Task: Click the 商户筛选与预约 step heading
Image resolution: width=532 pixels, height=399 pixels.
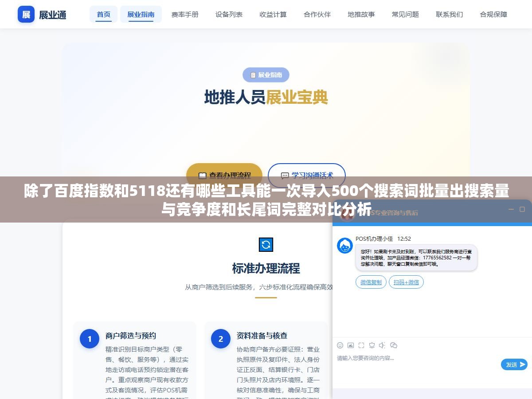Action: (131, 336)
